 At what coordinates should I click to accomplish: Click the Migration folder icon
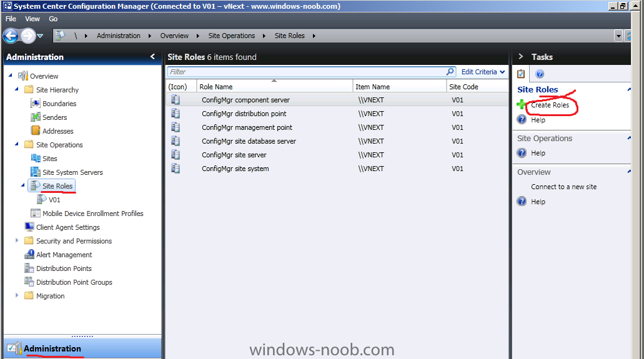(29, 296)
